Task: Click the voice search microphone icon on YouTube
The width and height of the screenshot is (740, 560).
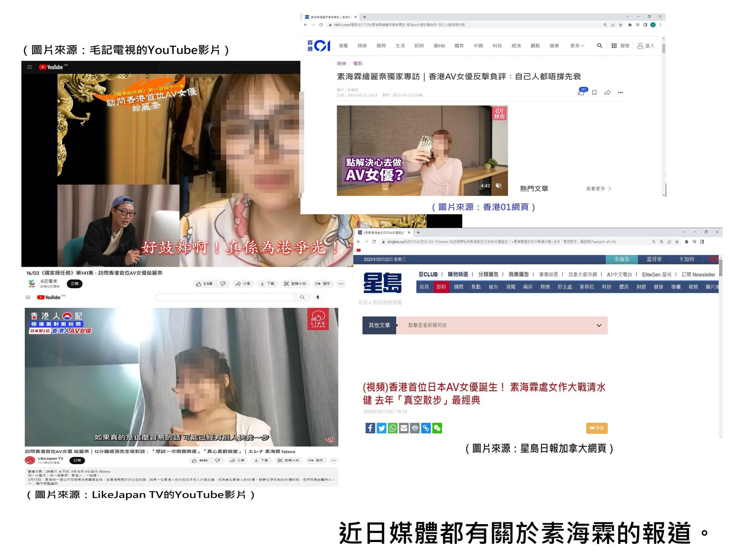Action: click(317, 297)
